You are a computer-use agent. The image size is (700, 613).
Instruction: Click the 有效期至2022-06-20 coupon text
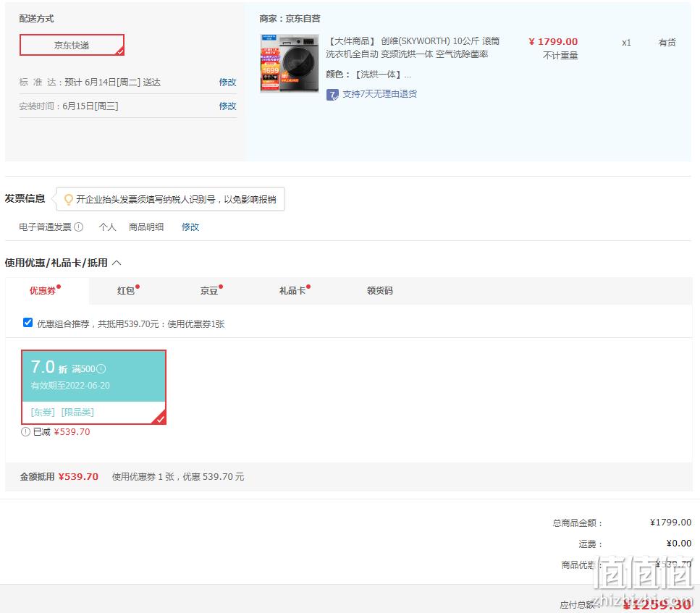(70, 385)
